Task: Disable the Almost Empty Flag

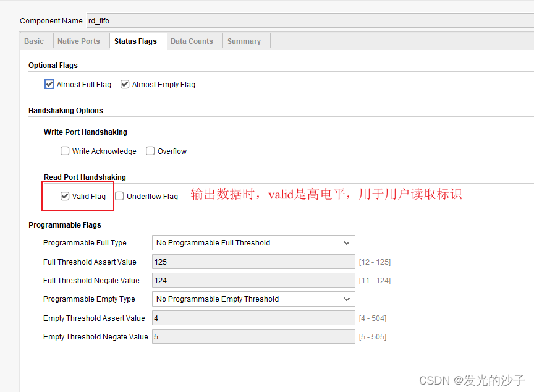Action: tap(124, 84)
